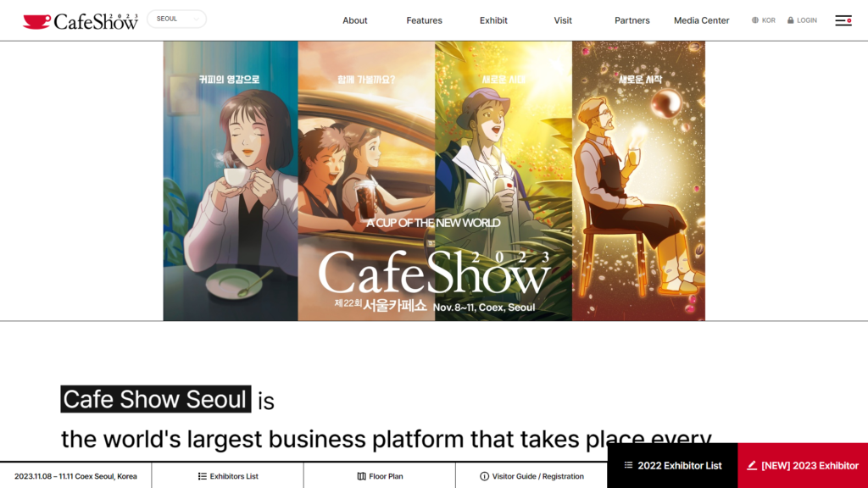Click the LOGIN lock icon
Image resolution: width=868 pixels, height=488 pixels.
point(791,20)
